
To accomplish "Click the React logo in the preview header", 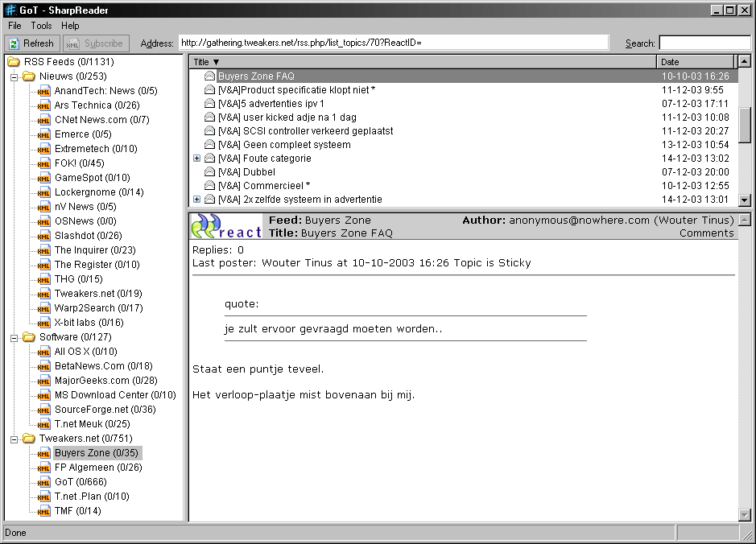I will (226, 226).
